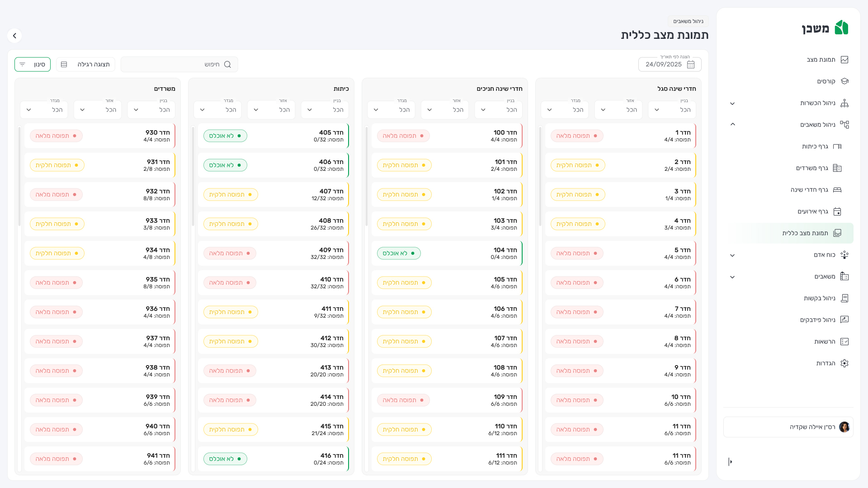Viewport: 868px width, 488px height.
Task: Click the user avatar of איילה שקדה
Action: pos(844,427)
